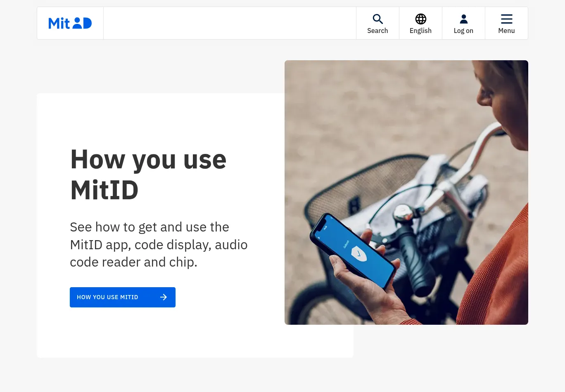Click the paragraph about MitID app and chip
This screenshot has width=565, height=392.
click(159, 245)
